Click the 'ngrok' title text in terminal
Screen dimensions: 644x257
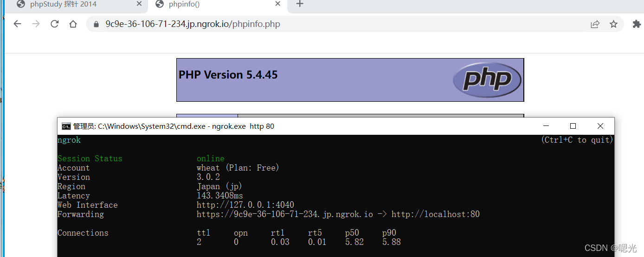[69, 140]
